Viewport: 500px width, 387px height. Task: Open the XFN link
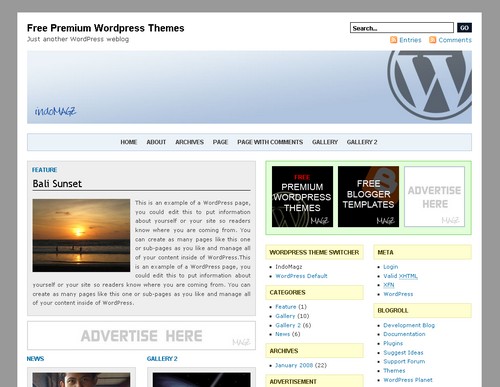point(389,285)
